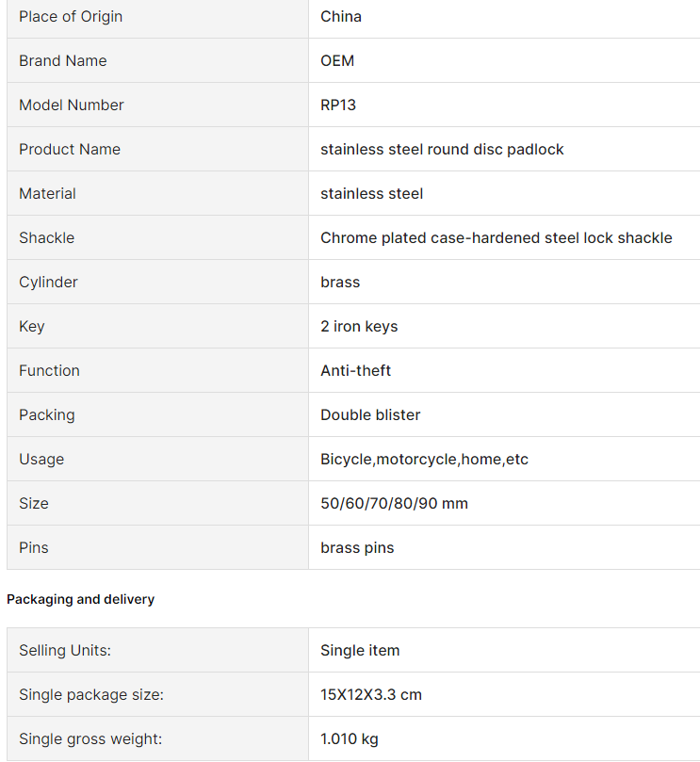Click the 'Packaging and delivery' heading
Viewport: 700px width, 762px height.
[x=81, y=600]
